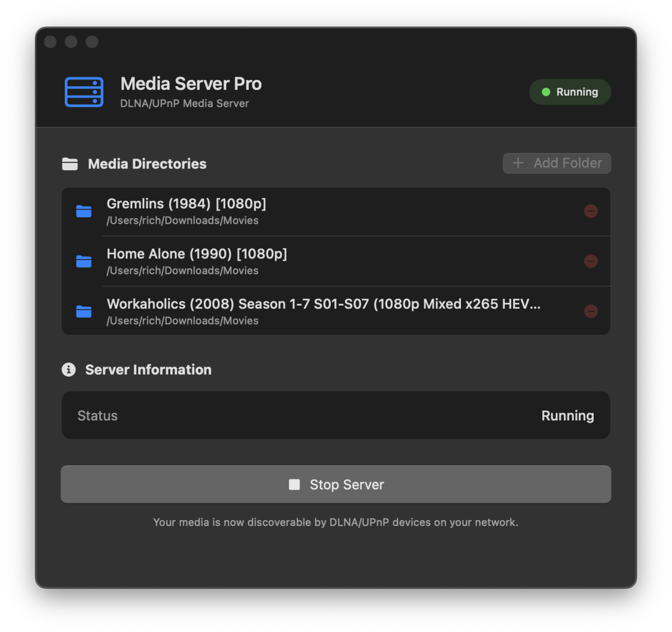Click the folder icon next to Home Alone (1990)
This screenshot has height=632, width=672.
coord(83,261)
